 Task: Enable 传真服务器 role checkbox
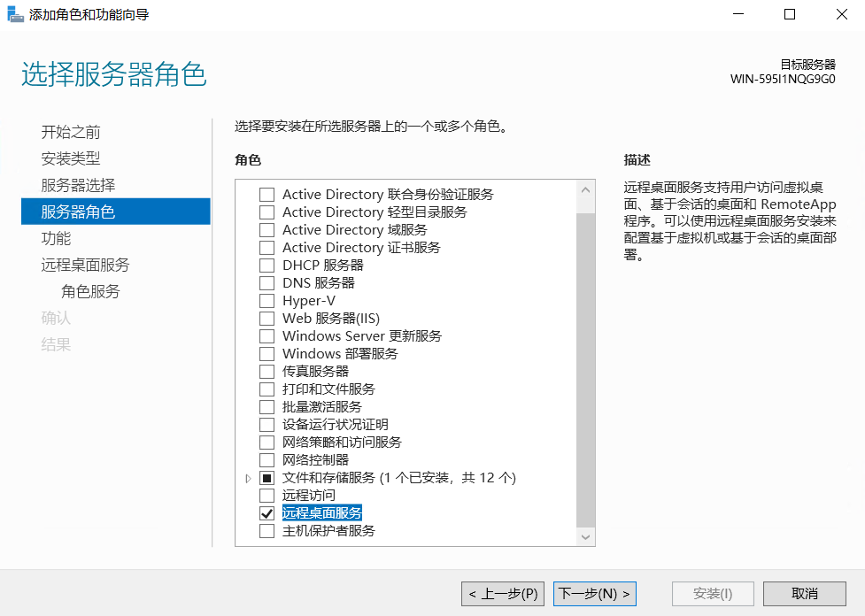[x=267, y=371]
